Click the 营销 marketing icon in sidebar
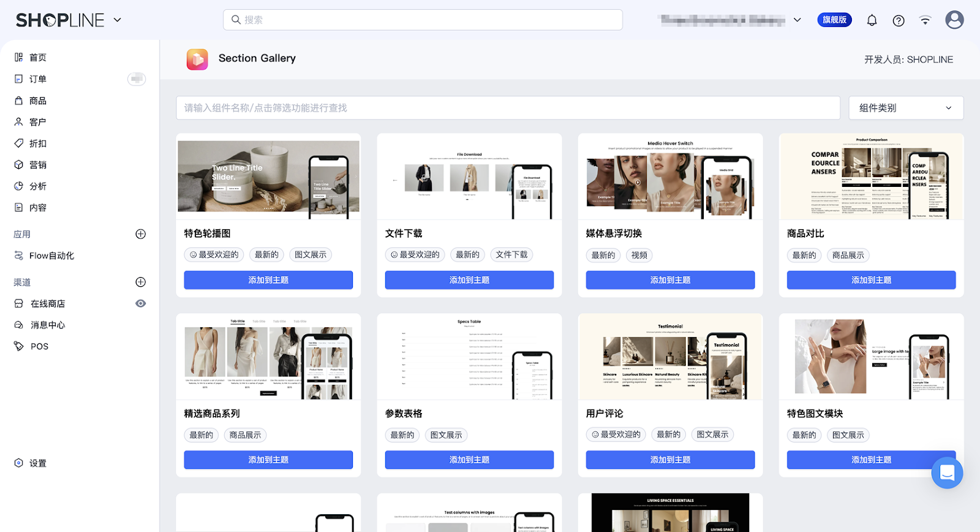The image size is (980, 532). pyautogui.click(x=19, y=165)
